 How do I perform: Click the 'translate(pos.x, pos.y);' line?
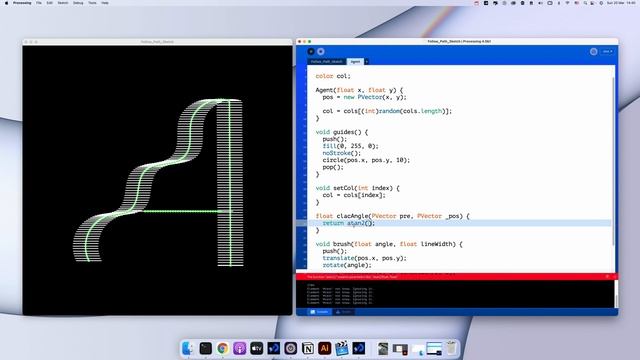coord(364,258)
